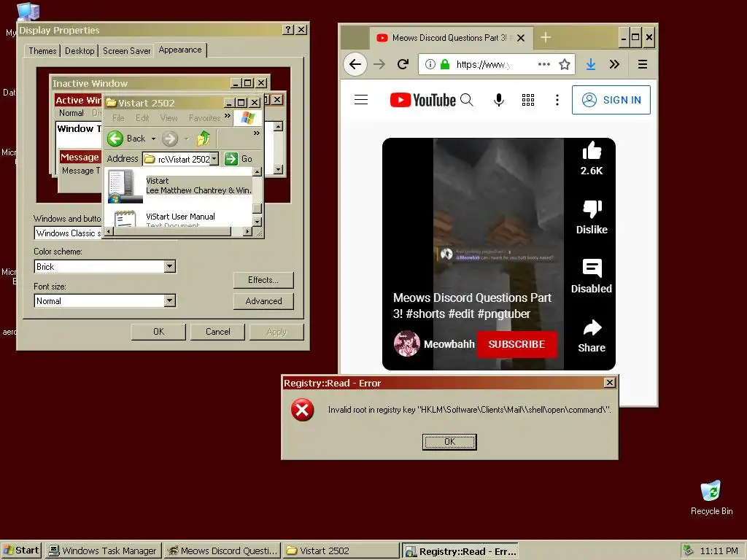
Task: Subscribe to Meowbahh
Action: point(516,344)
